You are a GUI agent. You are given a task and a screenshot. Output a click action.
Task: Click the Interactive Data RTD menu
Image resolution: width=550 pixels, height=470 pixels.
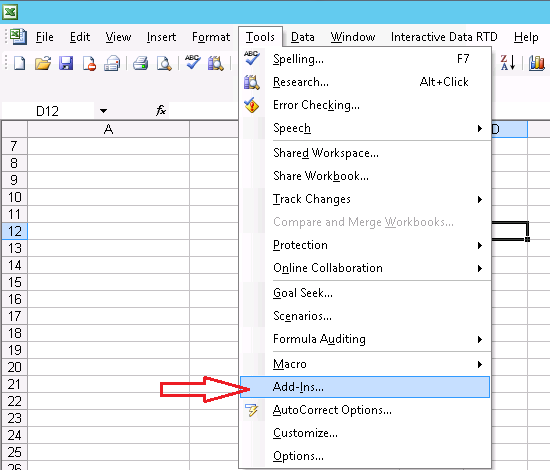pyautogui.click(x=444, y=37)
